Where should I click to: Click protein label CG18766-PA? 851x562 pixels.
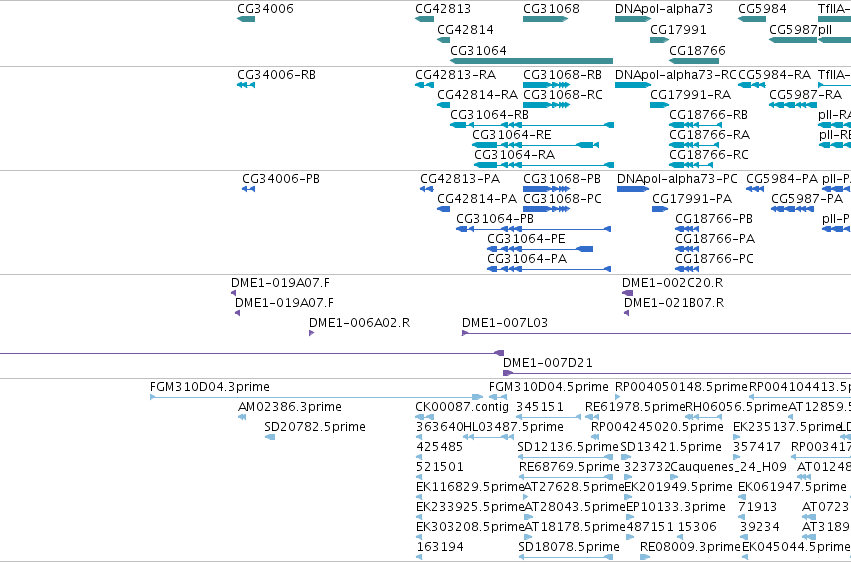pyautogui.click(x=715, y=239)
